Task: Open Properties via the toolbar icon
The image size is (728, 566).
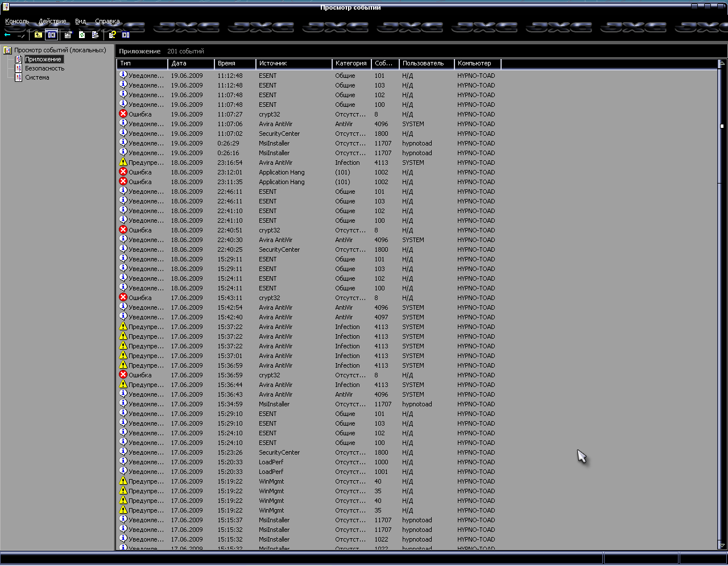Action: 68,35
